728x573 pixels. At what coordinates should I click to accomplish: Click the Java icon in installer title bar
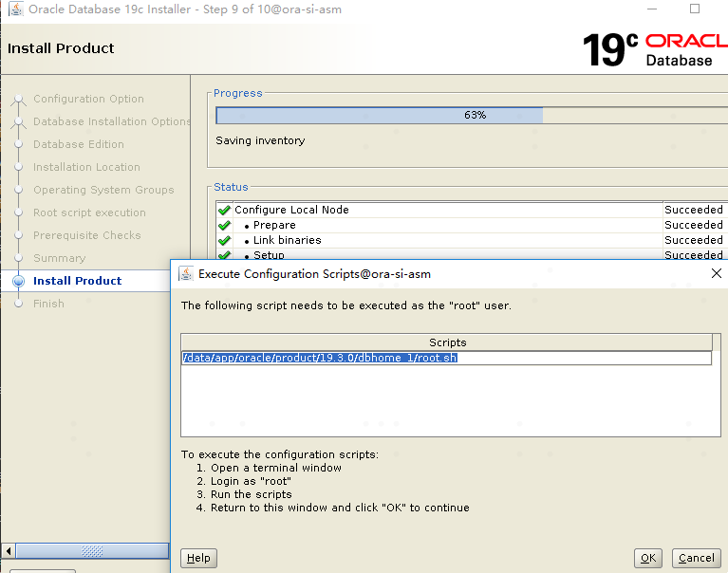pyautogui.click(x=16, y=9)
